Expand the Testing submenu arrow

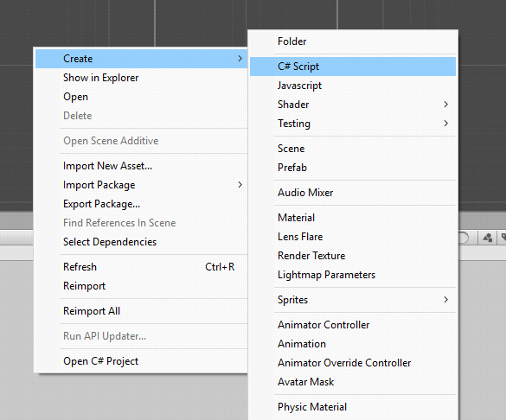click(x=446, y=124)
